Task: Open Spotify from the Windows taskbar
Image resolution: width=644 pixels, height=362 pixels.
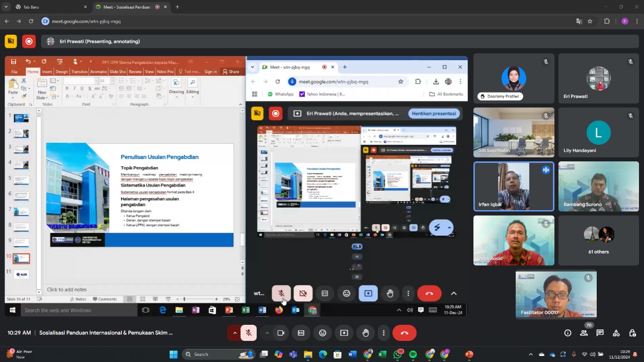Action: 413,354
